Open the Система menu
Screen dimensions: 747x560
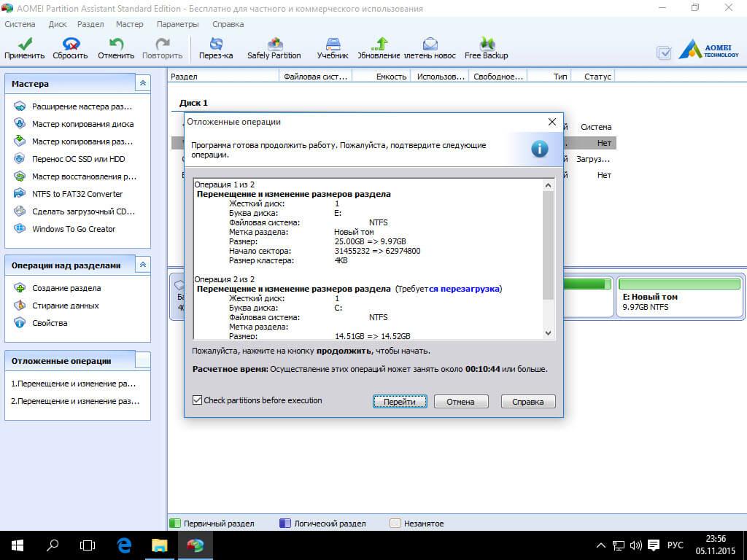click(x=20, y=24)
